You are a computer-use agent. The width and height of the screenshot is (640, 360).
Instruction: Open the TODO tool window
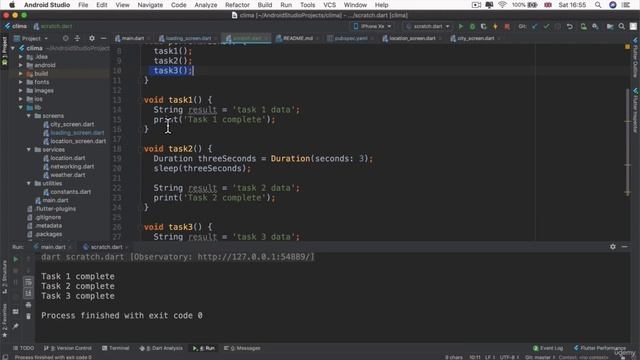(x=24, y=348)
